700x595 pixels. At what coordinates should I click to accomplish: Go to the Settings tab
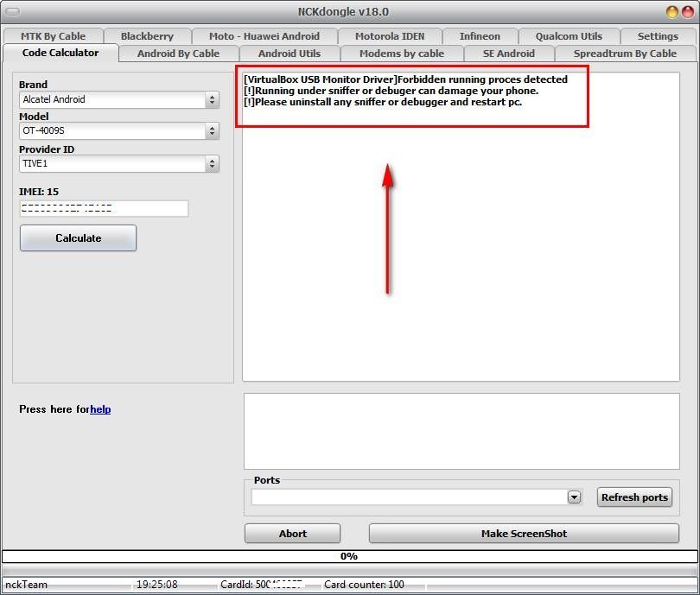pyautogui.click(x=658, y=36)
